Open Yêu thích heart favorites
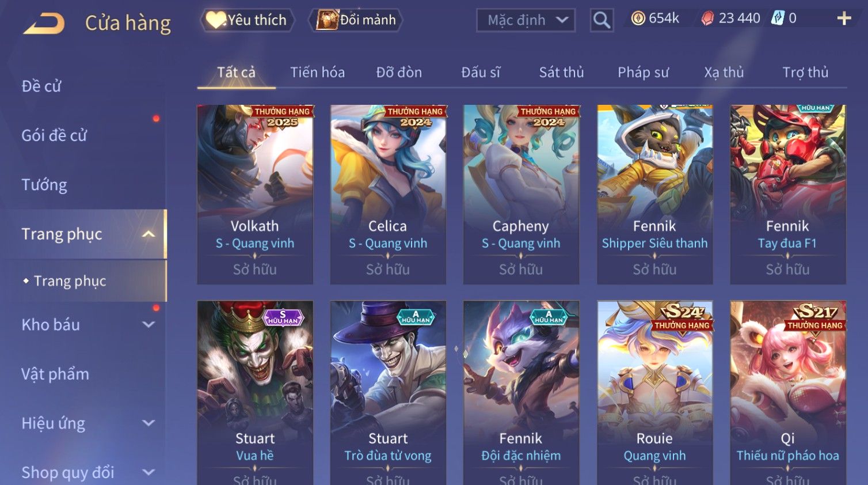868x485 pixels. click(248, 20)
